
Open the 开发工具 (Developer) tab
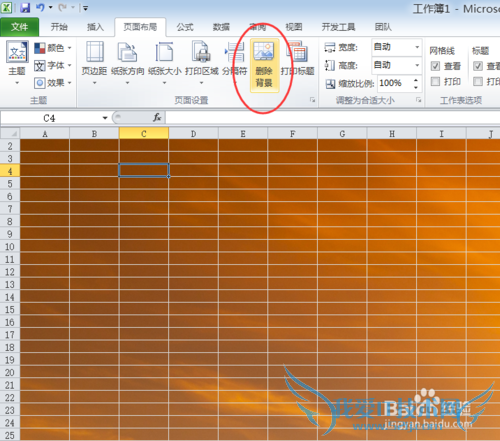point(338,27)
